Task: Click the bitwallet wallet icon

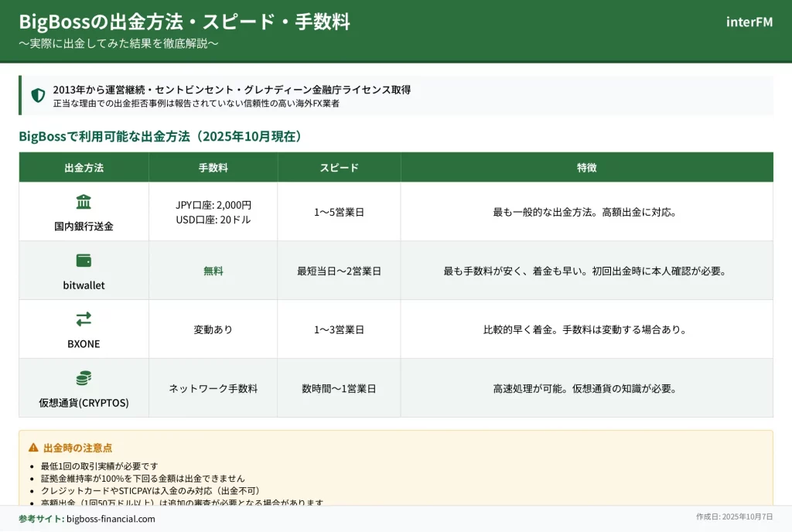Action: pos(84,261)
